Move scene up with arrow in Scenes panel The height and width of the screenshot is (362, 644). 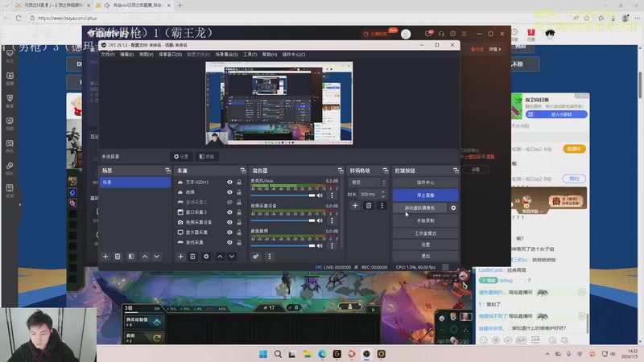(145, 257)
